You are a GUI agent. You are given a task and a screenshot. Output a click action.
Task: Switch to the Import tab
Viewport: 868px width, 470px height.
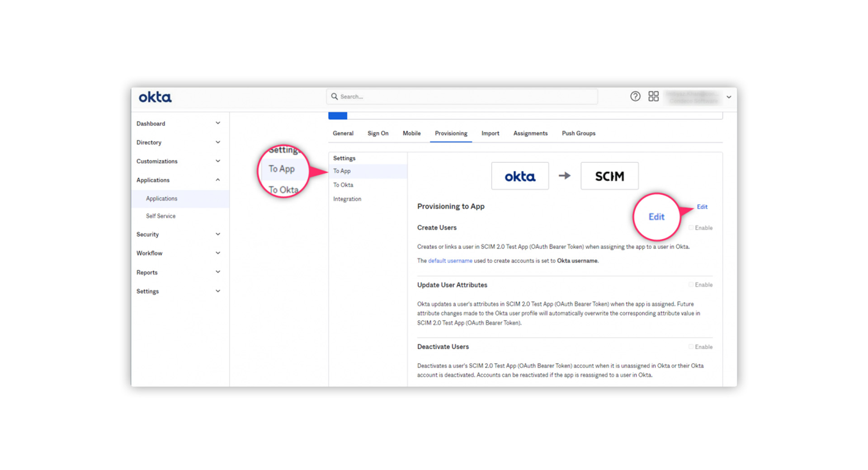490,133
